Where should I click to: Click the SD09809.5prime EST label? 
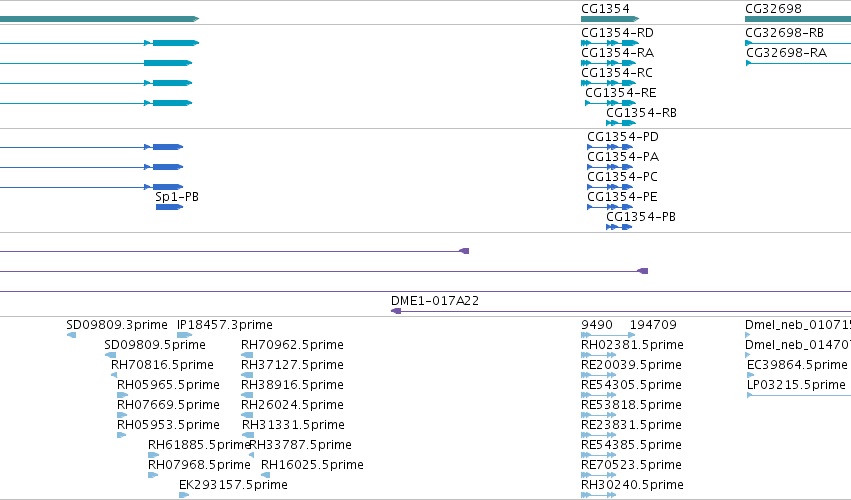tap(155, 345)
